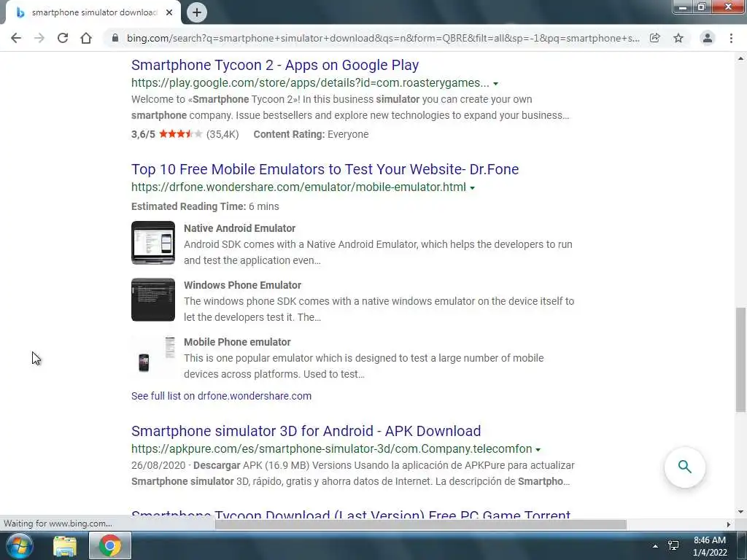Click the scroll-up arrow of vertical scrollbar
The image size is (747, 560).
point(740,58)
